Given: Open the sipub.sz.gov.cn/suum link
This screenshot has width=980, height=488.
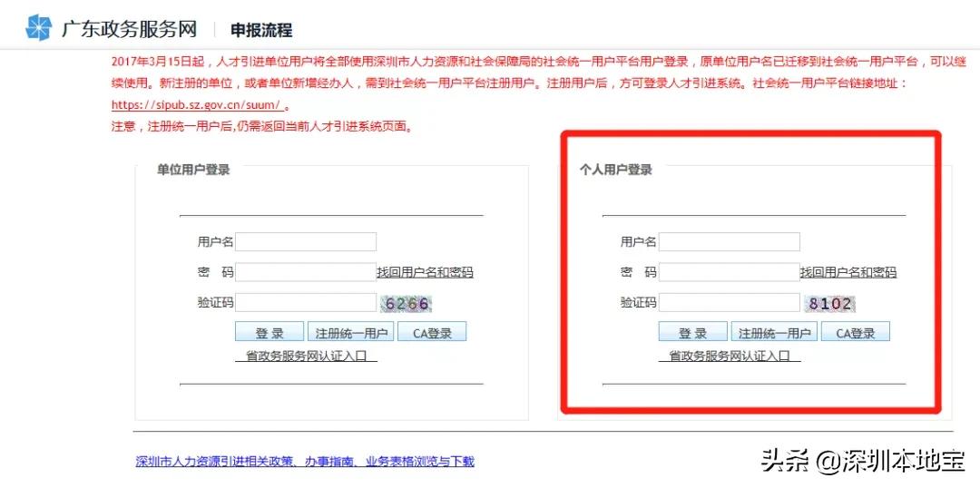Looking at the screenshot, I should (197, 104).
